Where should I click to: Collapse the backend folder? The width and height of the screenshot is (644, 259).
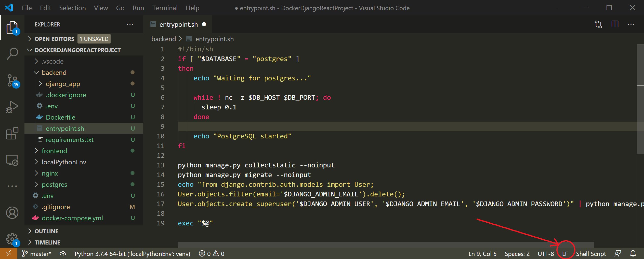(x=54, y=73)
